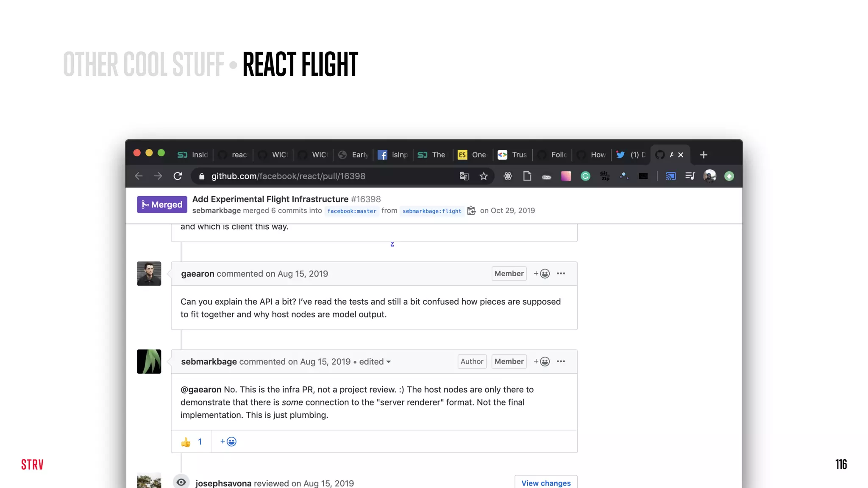
Task: Open the Grammarly extension icon
Action: [585, 176]
